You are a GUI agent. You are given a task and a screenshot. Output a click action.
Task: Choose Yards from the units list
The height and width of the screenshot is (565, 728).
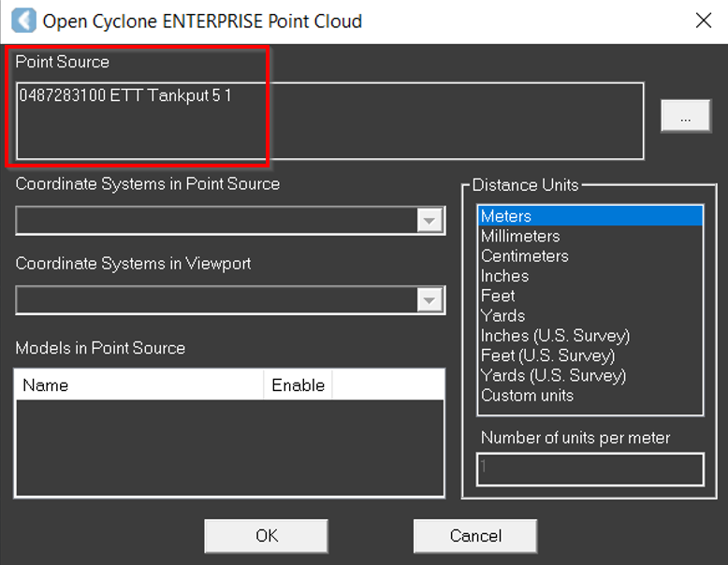(502, 316)
